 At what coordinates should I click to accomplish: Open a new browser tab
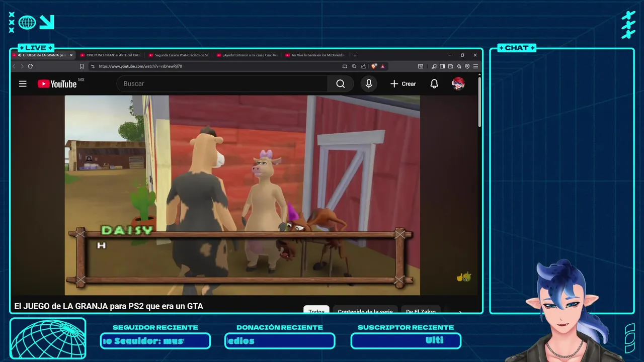pos(355,55)
